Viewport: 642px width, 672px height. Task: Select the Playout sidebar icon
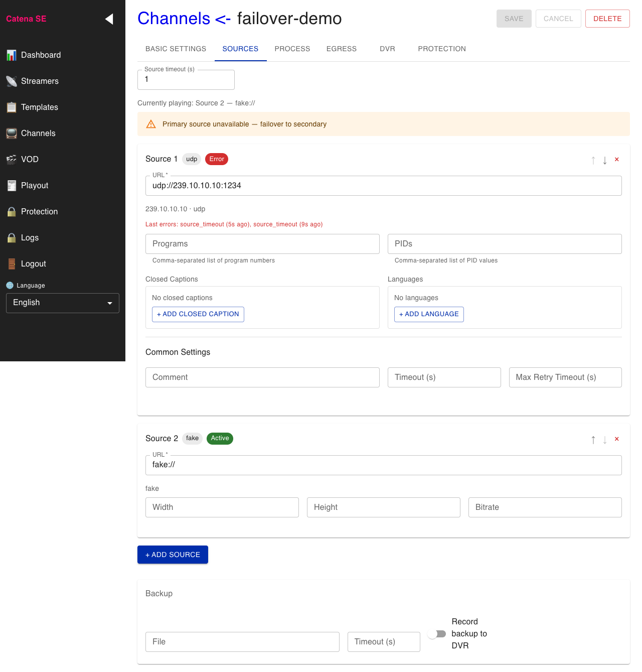(x=11, y=185)
